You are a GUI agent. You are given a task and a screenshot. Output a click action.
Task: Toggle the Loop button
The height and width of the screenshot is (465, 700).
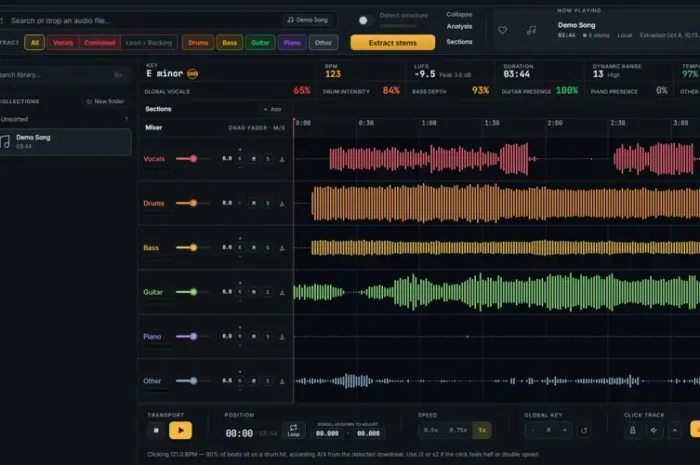(x=293, y=430)
